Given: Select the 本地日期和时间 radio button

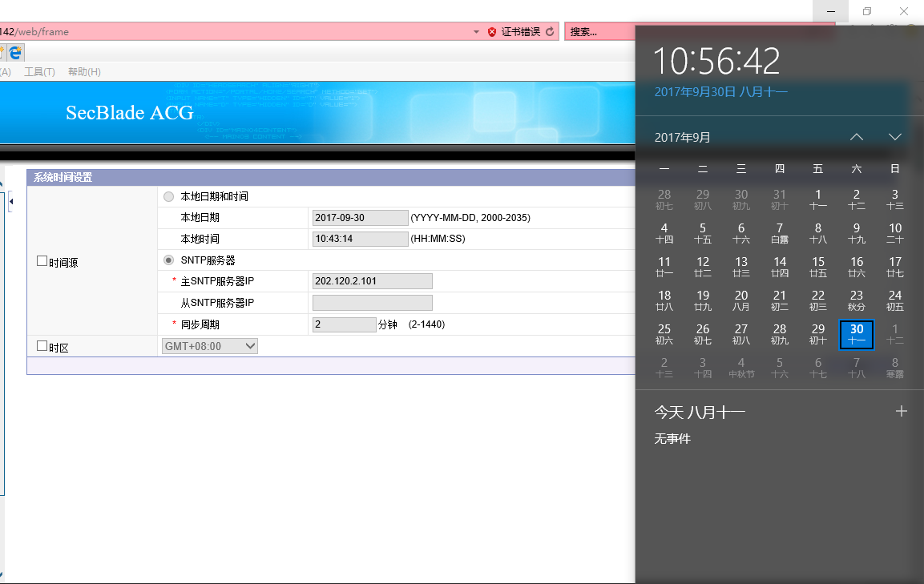Looking at the screenshot, I should (168, 197).
